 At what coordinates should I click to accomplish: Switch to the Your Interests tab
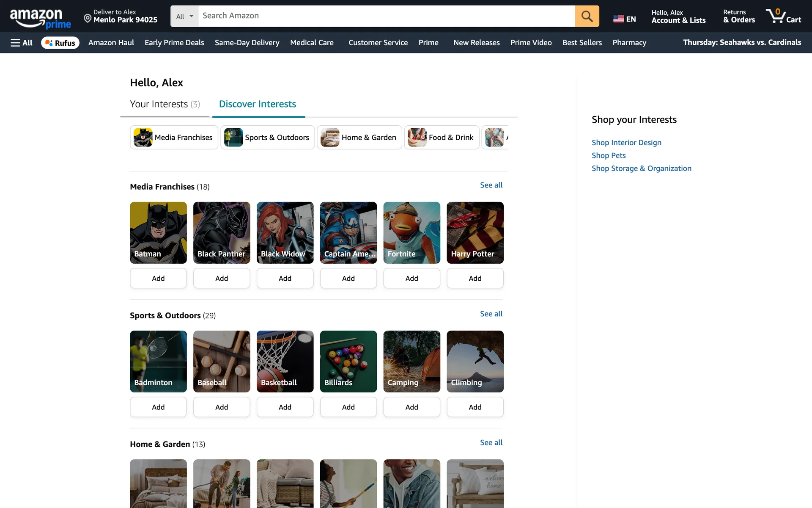pyautogui.click(x=165, y=104)
